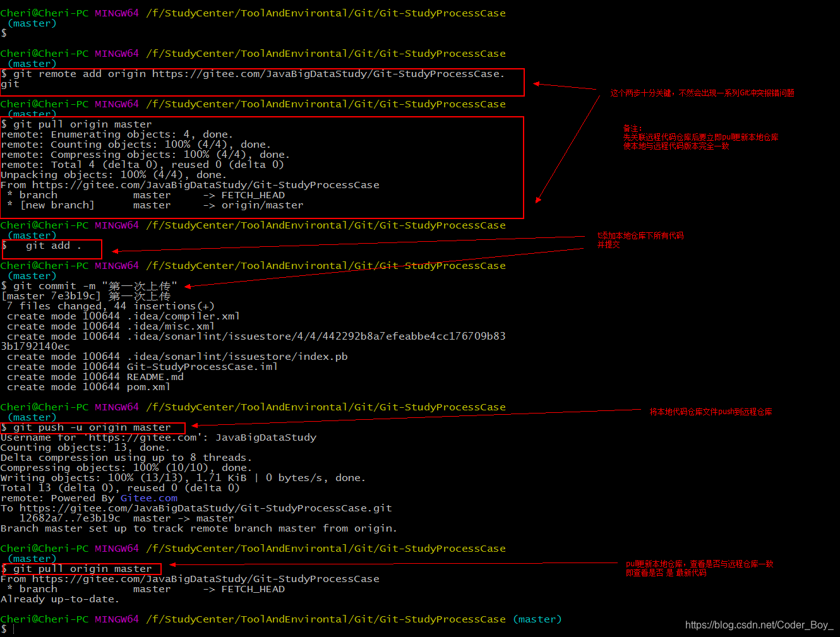Click 'To https://gitee.com/...Git-StudyProcessCase.git' line
The width and height of the screenshot is (840, 637).
(x=196, y=508)
